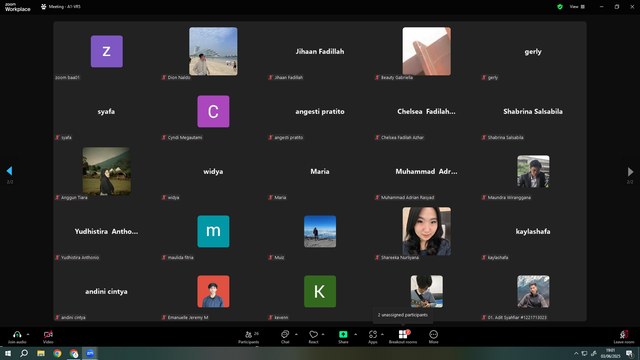
Task: Click Anggun Tiara's profile photo
Action: point(107,171)
